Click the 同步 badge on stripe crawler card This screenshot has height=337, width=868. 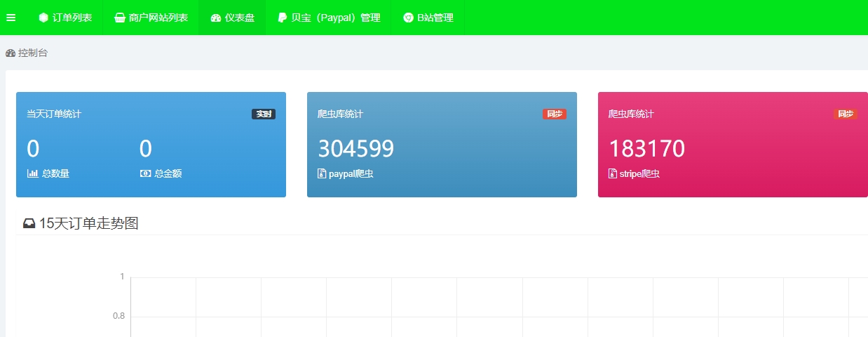click(846, 114)
